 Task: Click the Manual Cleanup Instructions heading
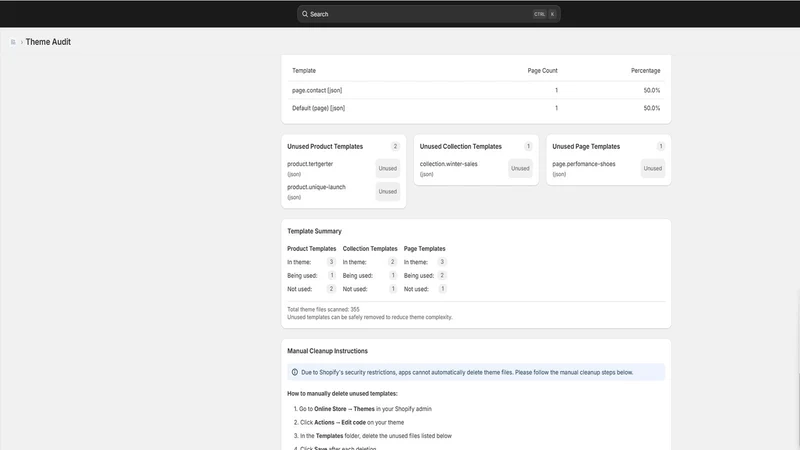click(327, 351)
